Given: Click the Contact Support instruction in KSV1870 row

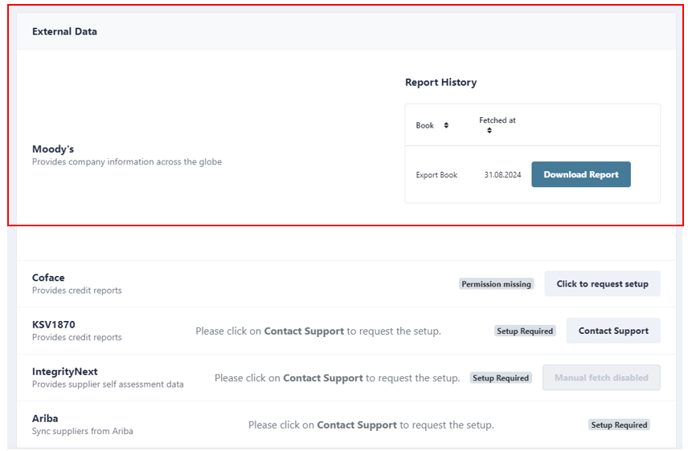Looking at the screenshot, I should tap(318, 331).
